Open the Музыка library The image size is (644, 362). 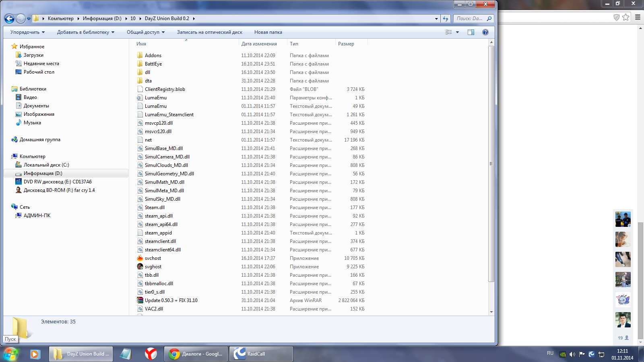click(x=32, y=123)
